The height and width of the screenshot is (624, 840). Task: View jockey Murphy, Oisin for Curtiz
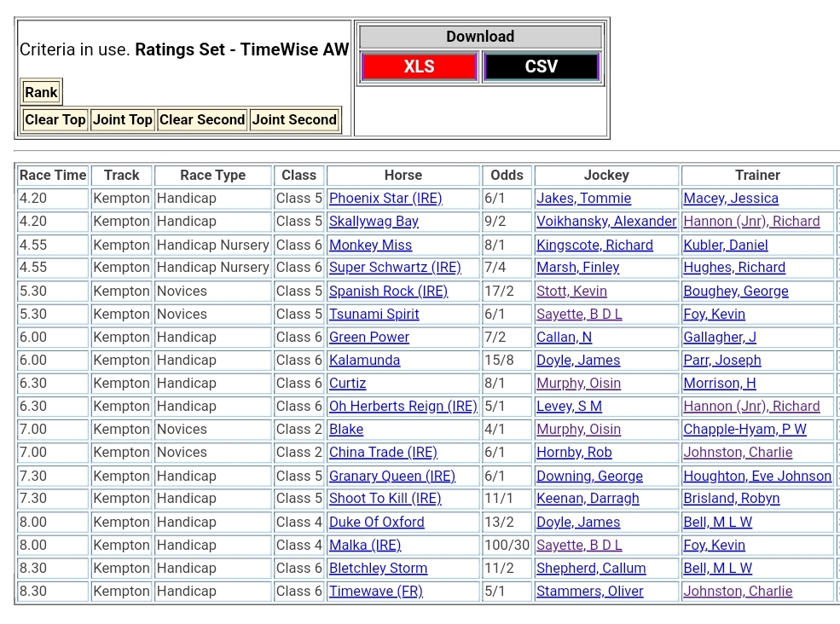[578, 384]
